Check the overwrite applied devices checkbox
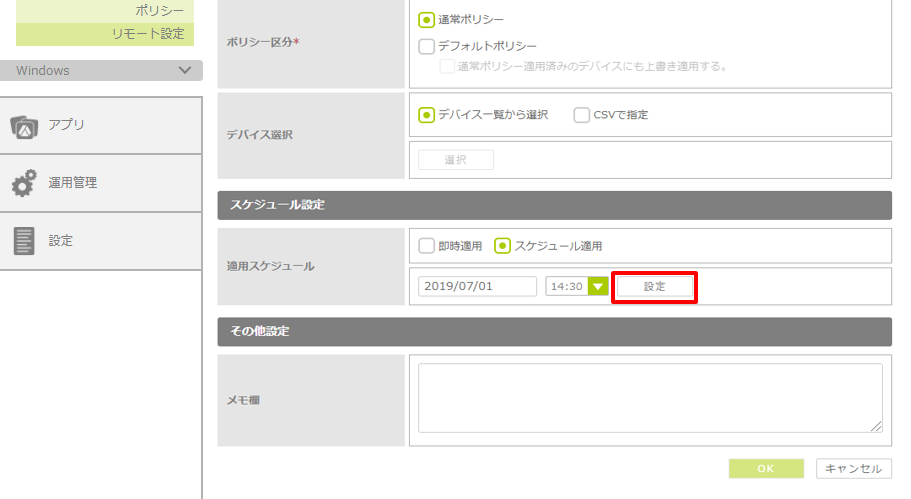Screen dimensions: 911x499 pos(447,66)
